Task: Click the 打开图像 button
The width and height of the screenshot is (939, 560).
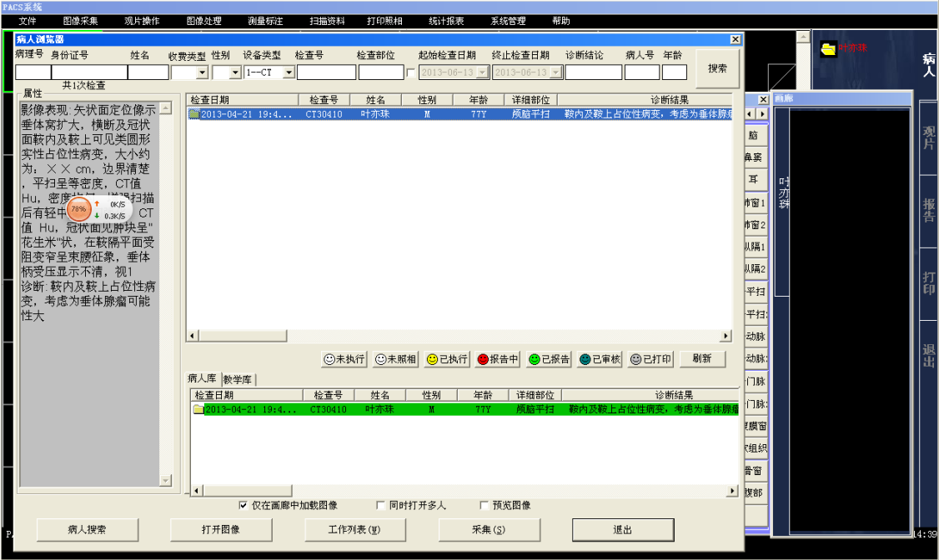Action: tap(220, 529)
